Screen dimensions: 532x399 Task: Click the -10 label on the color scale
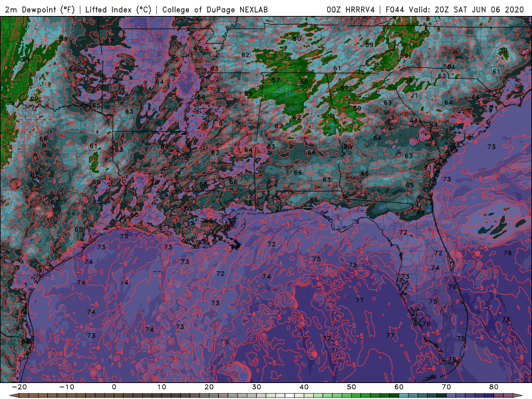click(66, 387)
